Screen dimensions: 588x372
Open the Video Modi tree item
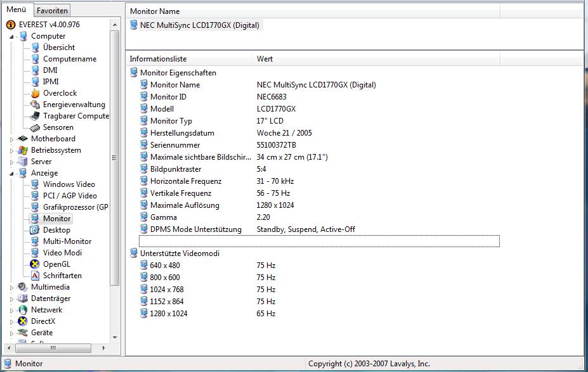(x=62, y=253)
